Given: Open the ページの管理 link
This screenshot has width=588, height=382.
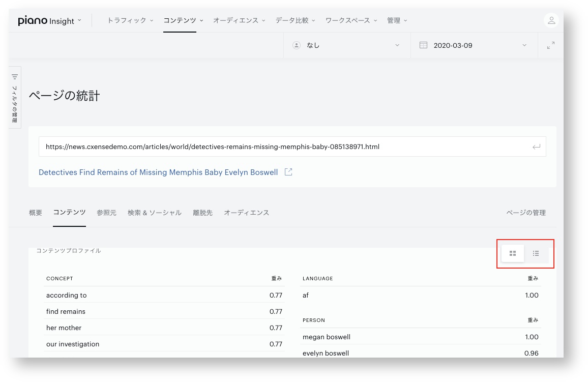Looking at the screenshot, I should [526, 213].
